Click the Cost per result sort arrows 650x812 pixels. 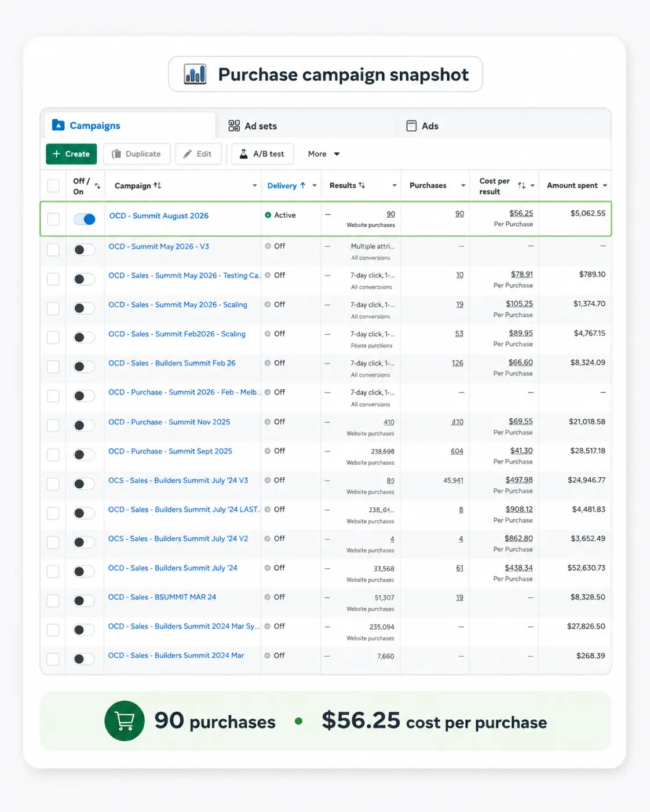click(521, 185)
